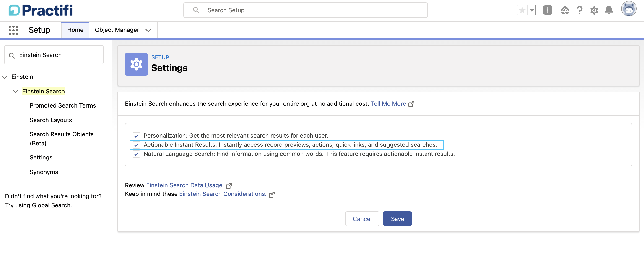Click external link icon after Considerations
The image size is (644, 262).
click(x=272, y=194)
